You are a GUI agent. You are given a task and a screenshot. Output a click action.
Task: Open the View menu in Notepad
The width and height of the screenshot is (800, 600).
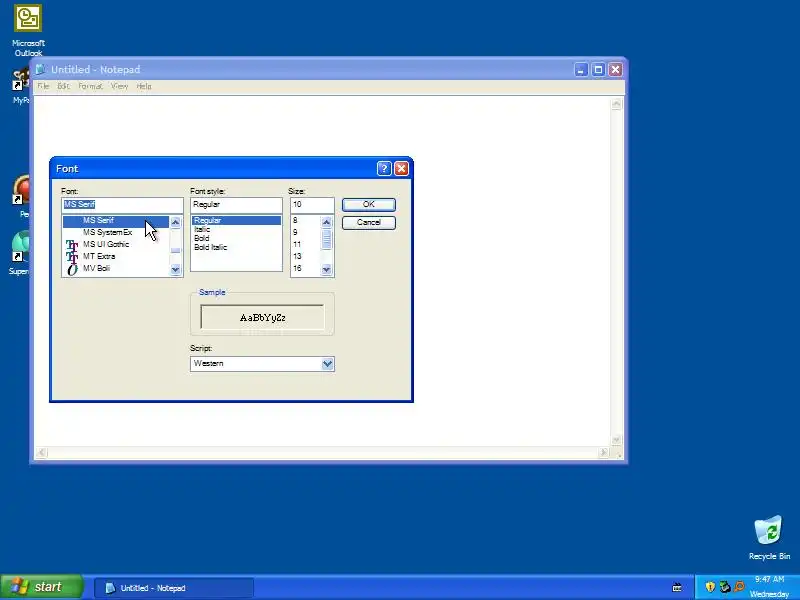coord(119,86)
